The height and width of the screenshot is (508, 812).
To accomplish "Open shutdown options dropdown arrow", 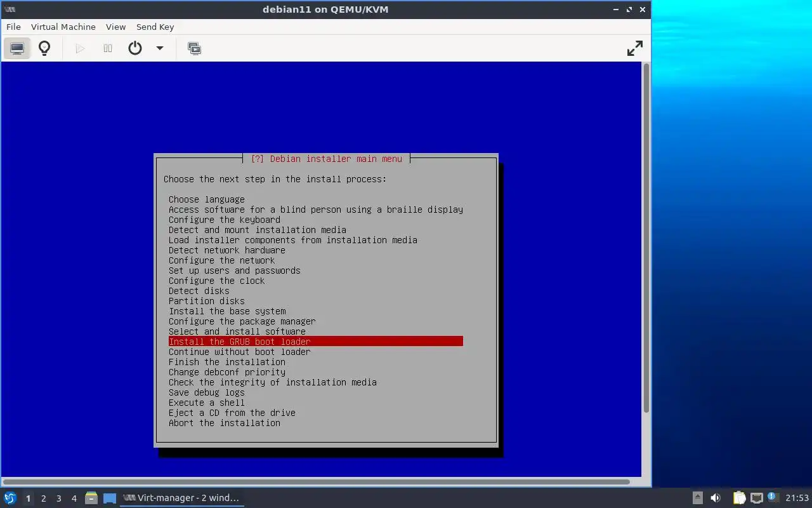I will coord(160,48).
